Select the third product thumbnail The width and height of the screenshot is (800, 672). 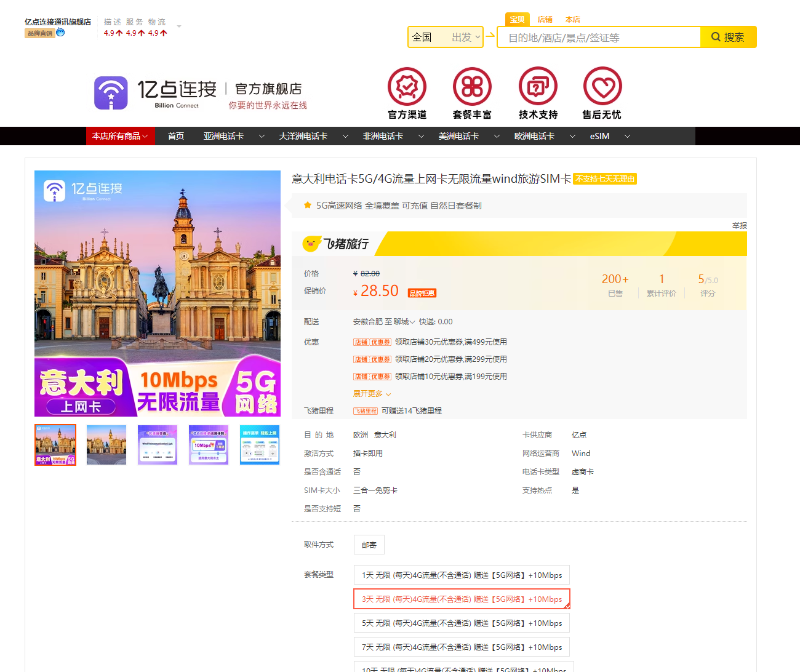(158, 445)
